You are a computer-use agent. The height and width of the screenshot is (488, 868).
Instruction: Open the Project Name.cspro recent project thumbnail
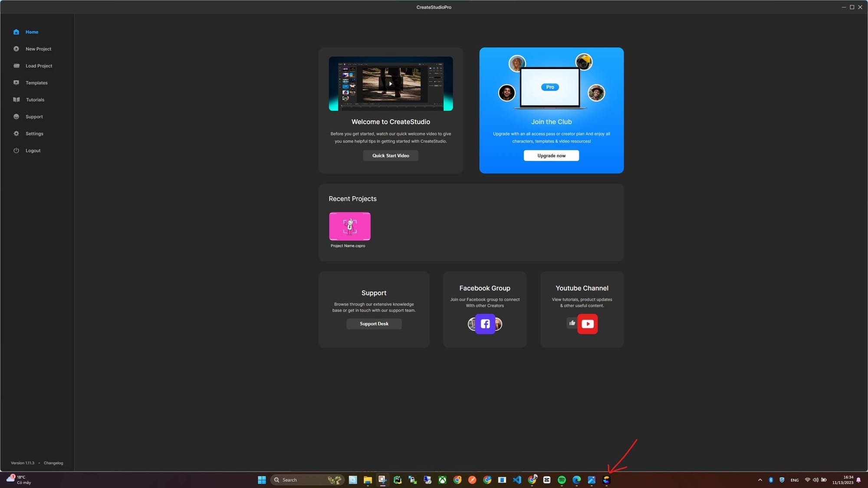coord(350,226)
